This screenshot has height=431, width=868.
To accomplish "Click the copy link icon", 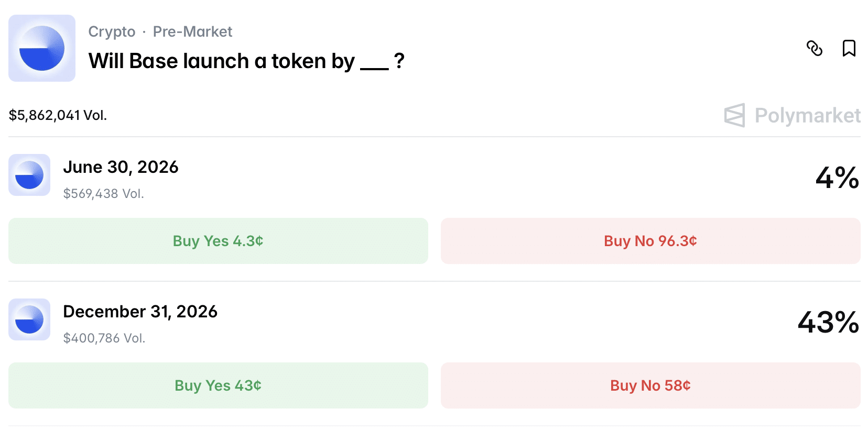I will [x=814, y=48].
